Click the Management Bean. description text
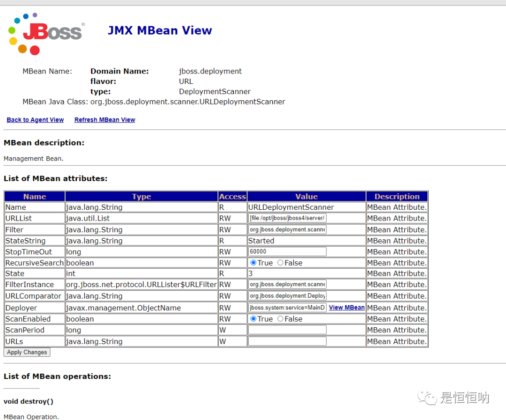The image size is (506, 420). click(34, 159)
